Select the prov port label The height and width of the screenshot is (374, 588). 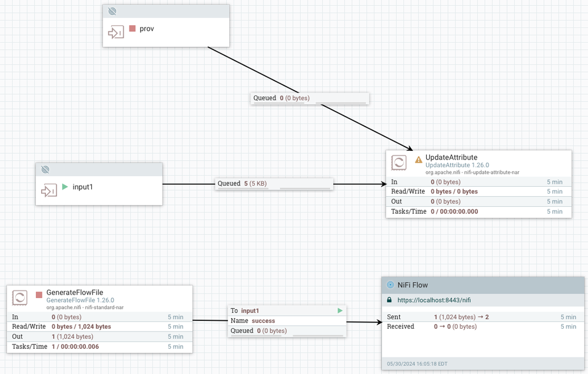point(147,29)
